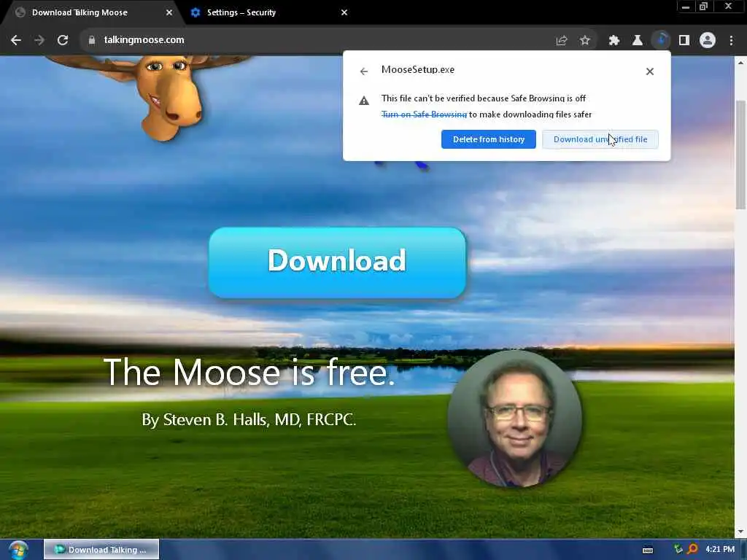Click the scrollbar down arrow
The width and height of the screenshot is (747, 560).
click(740, 532)
